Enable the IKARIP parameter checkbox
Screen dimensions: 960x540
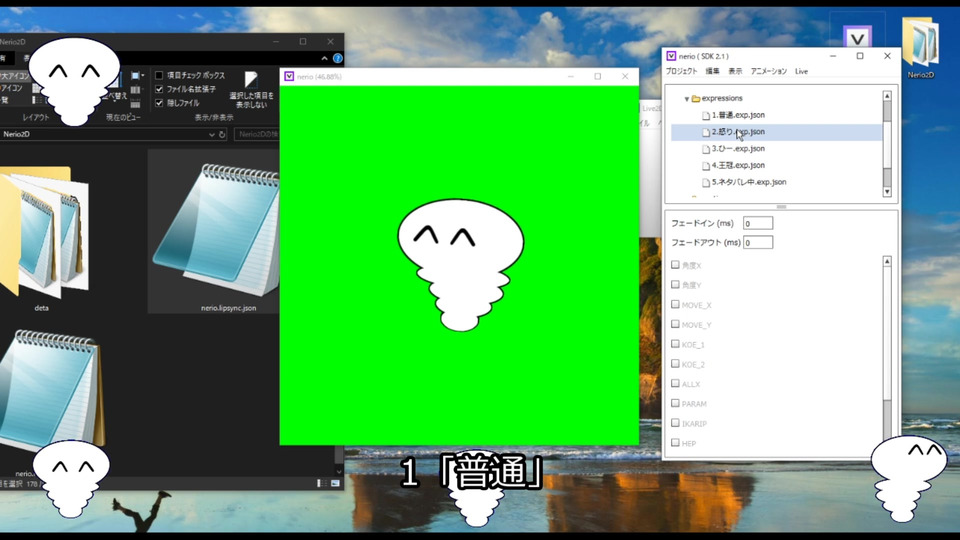[x=675, y=423]
